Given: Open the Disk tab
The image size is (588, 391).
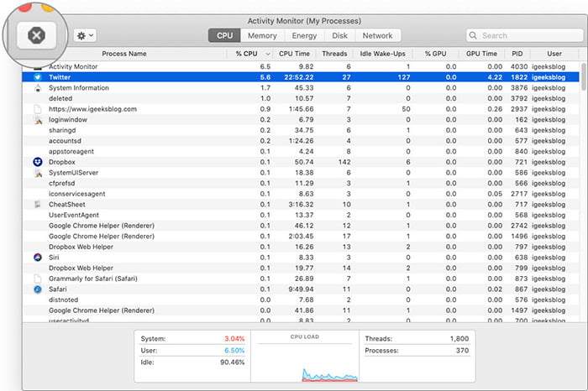Looking at the screenshot, I should coord(339,35).
